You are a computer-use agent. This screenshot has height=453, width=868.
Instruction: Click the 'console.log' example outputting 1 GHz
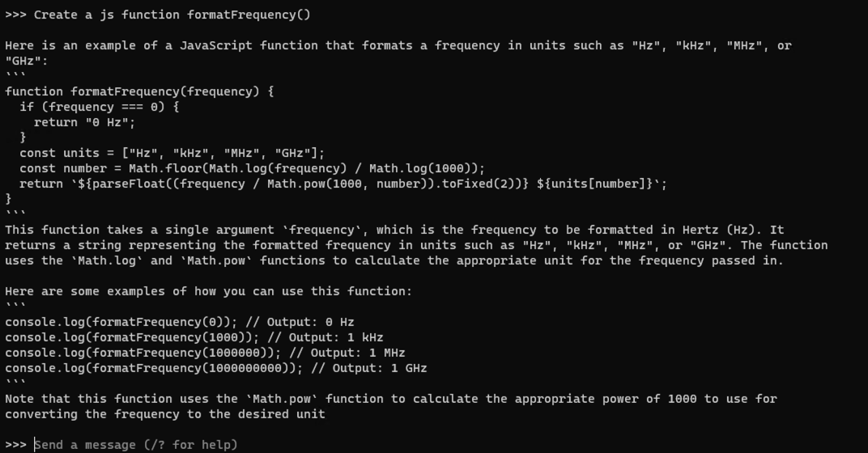point(216,368)
